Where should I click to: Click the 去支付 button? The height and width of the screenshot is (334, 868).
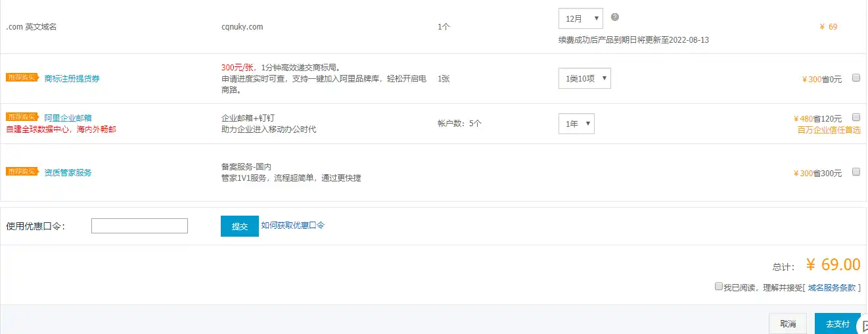838,323
